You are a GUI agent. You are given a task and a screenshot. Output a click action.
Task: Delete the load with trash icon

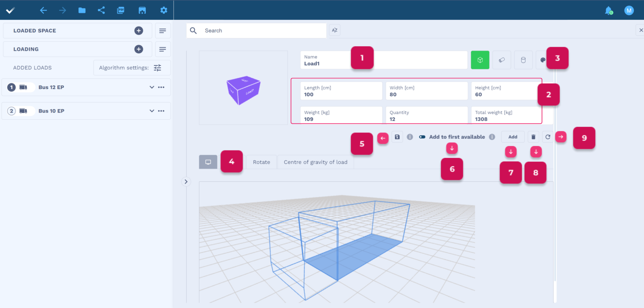(x=533, y=137)
